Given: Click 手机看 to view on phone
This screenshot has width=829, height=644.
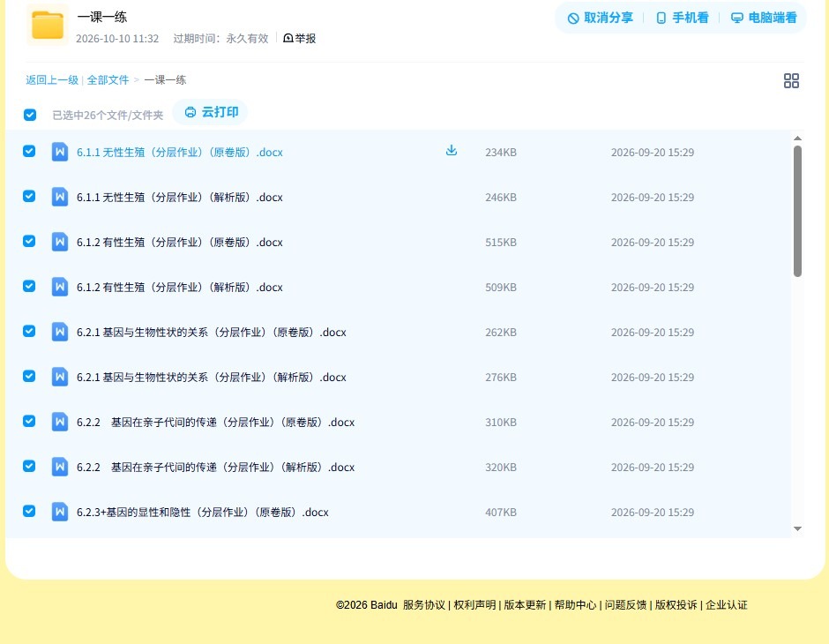Looking at the screenshot, I should point(682,18).
